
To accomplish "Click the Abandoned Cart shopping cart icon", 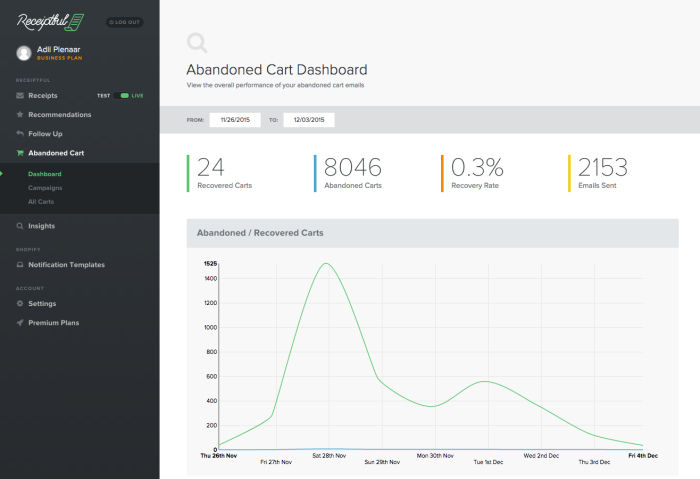I will point(20,153).
